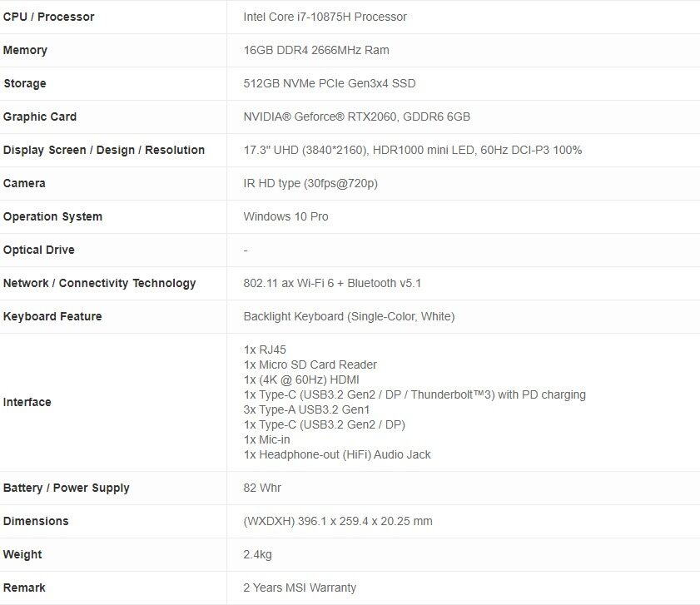Click the Optical Drive row label
700x605 pixels.
(38, 250)
